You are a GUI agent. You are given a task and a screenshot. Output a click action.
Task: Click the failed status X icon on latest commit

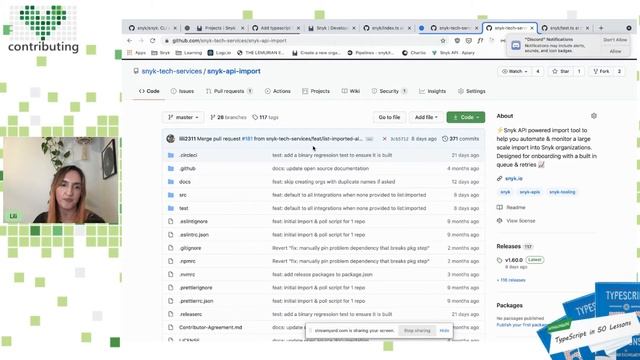point(384,139)
